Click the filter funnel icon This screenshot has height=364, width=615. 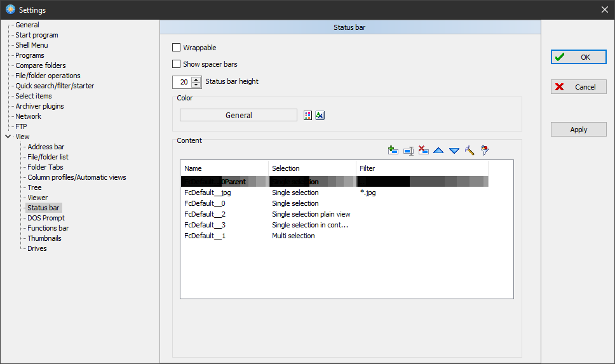pyautogui.click(x=485, y=151)
